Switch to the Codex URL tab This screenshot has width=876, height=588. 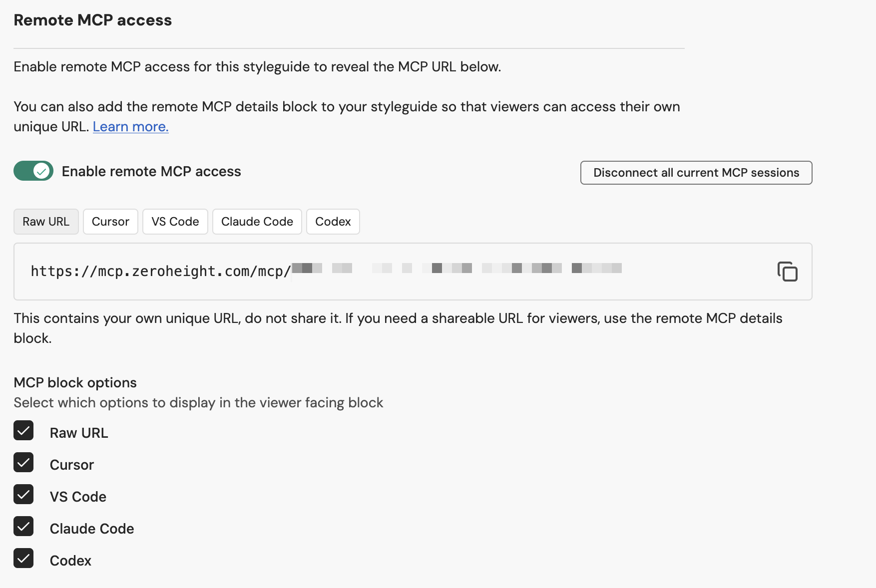pos(333,221)
